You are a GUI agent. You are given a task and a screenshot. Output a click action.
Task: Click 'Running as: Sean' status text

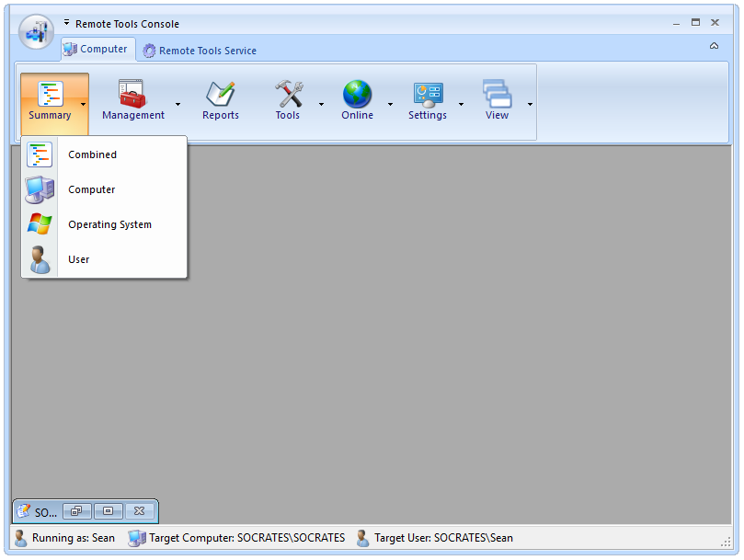pyautogui.click(x=74, y=538)
